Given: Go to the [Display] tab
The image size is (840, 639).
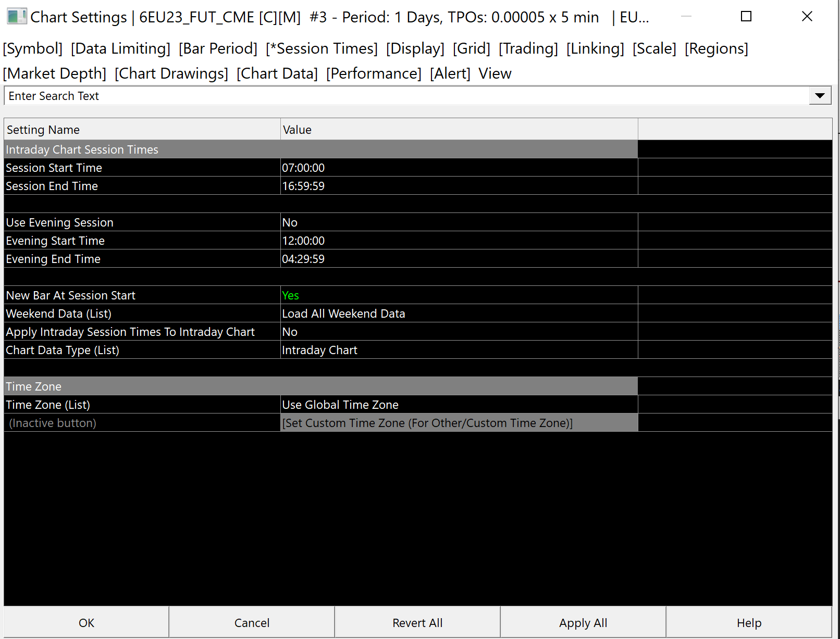Looking at the screenshot, I should (x=415, y=48).
